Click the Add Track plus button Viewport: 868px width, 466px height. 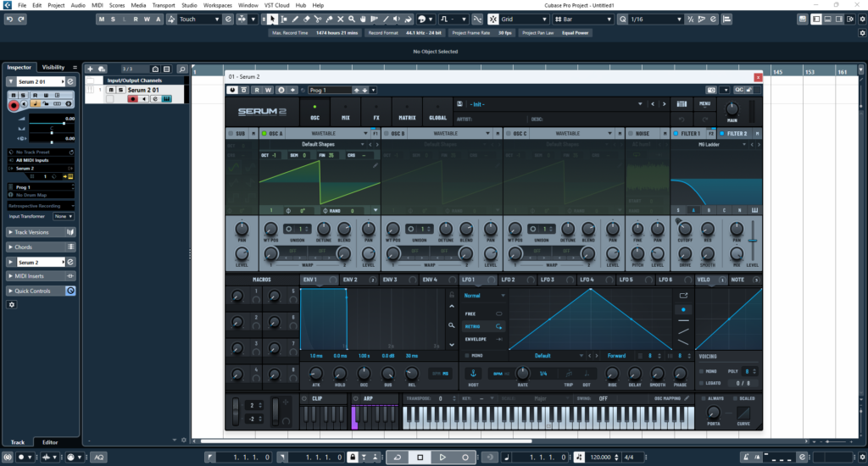click(90, 69)
